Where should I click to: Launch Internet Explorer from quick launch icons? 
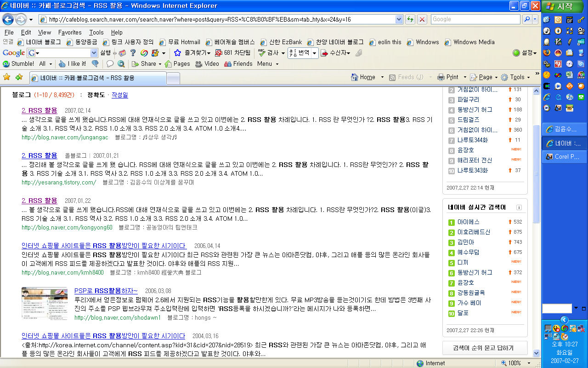547,98
